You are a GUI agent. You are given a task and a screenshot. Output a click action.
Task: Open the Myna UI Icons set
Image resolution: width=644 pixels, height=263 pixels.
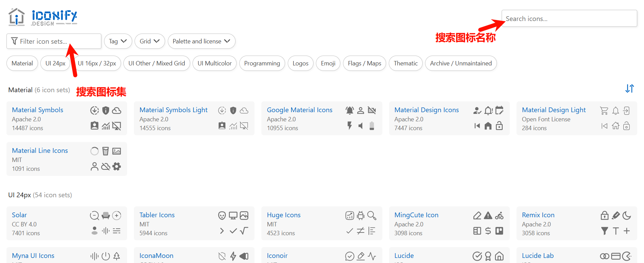[x=33, y=256]
